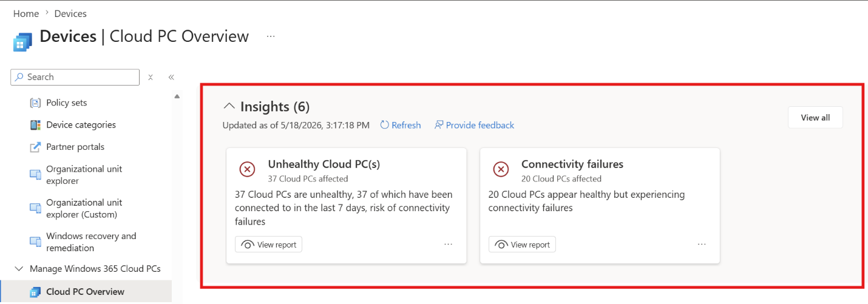Click inside the sidebar Search field

click(x=75, y=77)
